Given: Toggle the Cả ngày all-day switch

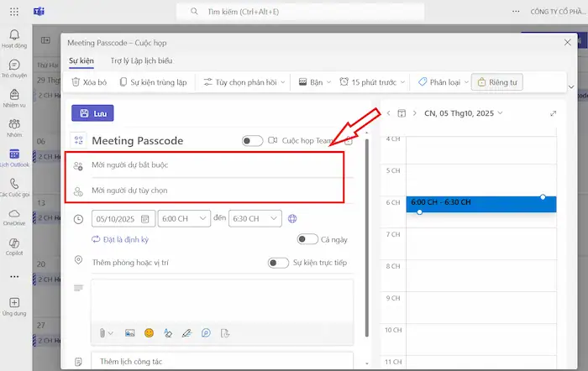Looking at the screenshot, I should pyautogui.click(x=307, y=239).
